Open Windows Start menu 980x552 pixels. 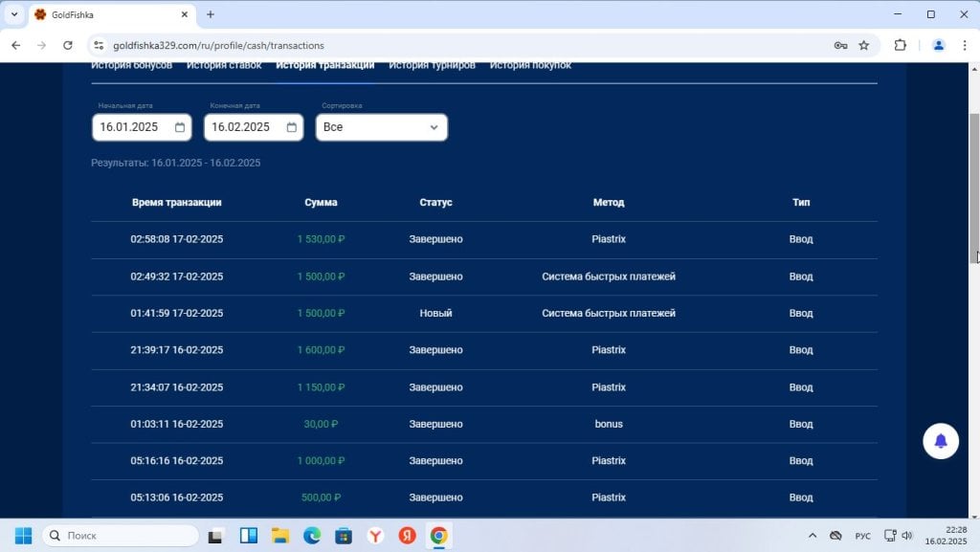click(23, 536)
